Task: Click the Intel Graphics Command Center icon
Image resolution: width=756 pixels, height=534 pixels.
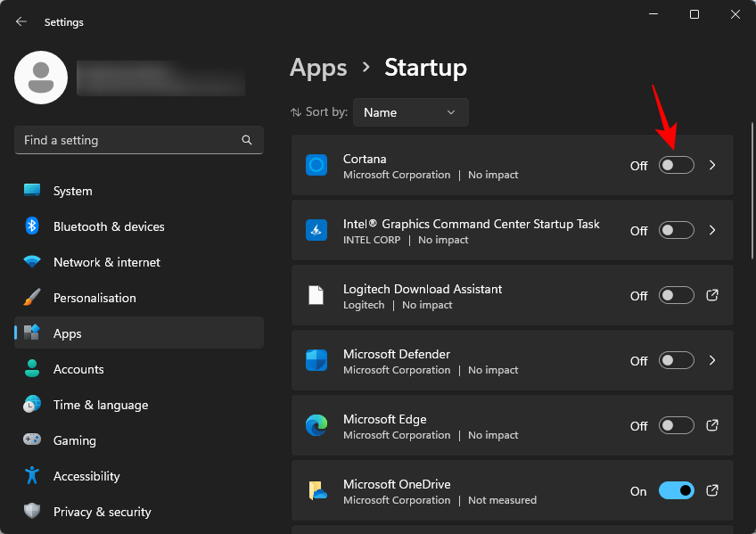Action: click(x=316, y=230)
